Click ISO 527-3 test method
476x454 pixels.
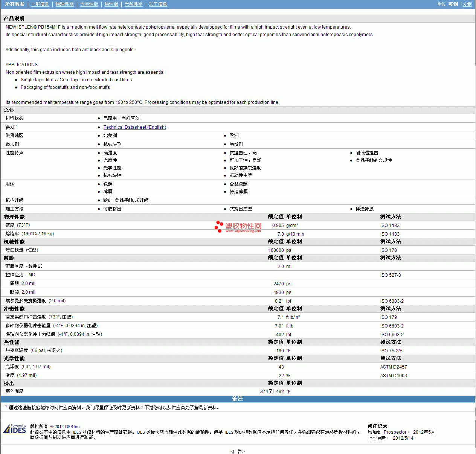[391, 275]
